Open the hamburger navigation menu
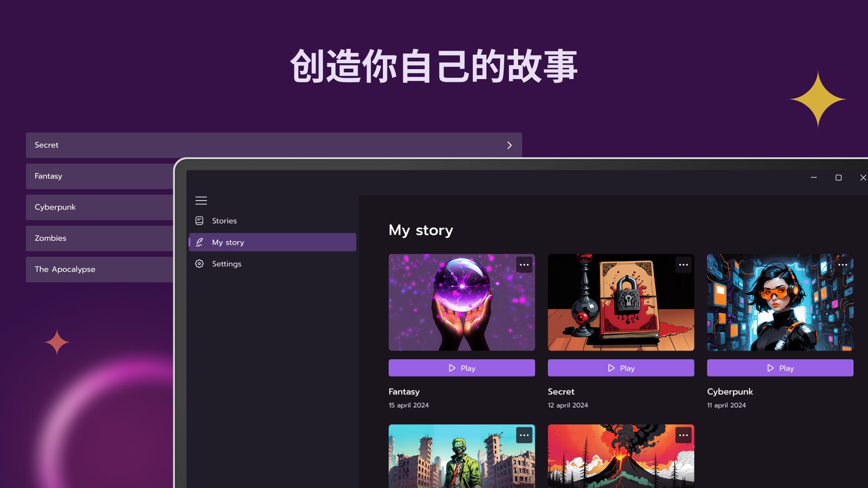The image size is (868, 488). coord(201,200)
